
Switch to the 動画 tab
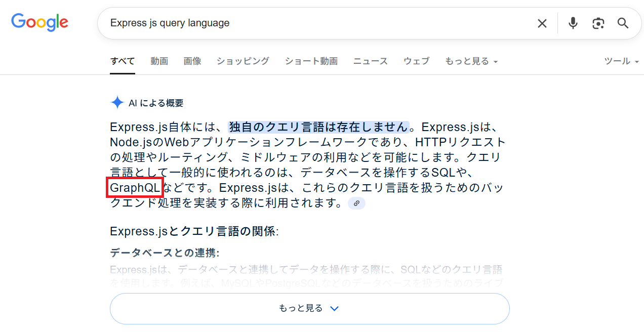point(159,61)
